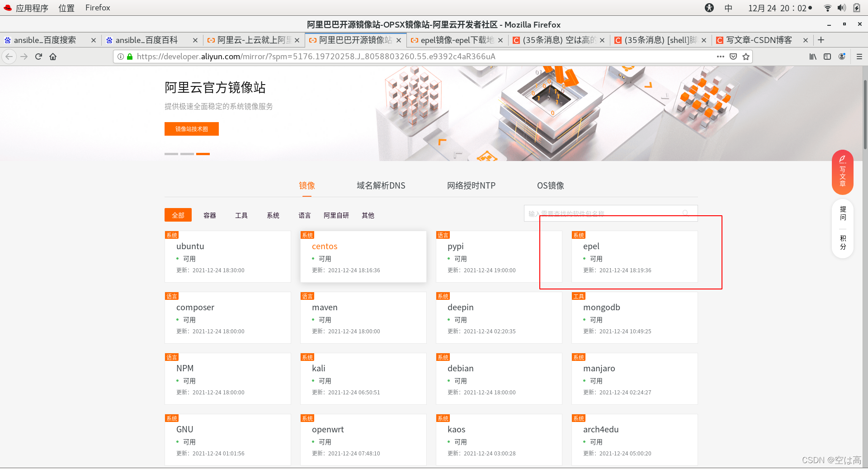Open the volume speaker icon in system tray
This screenshot has width=868, height=469.
click(x=841, y=8)
